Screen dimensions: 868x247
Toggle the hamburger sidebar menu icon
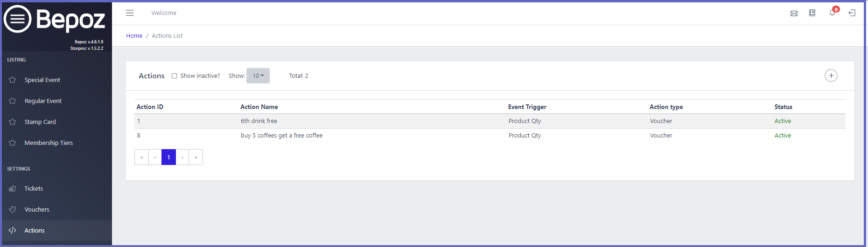point(130,13)
